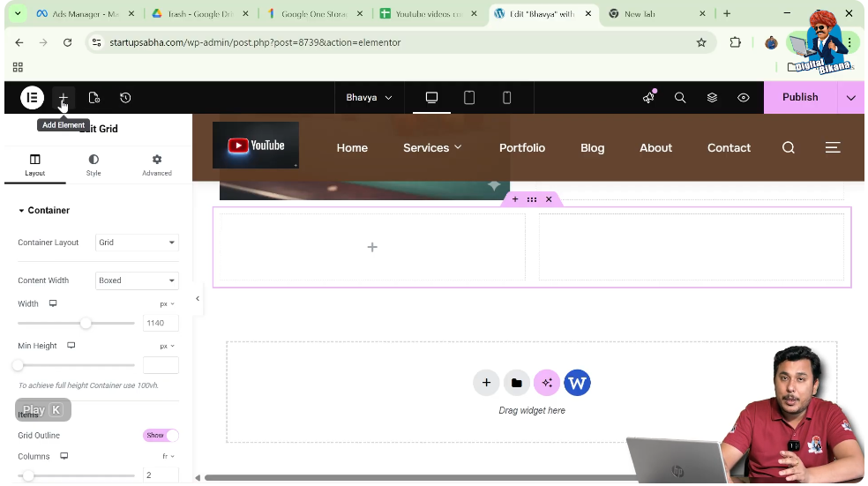This screenshot has width=868, height=486.
Task: Click the browser back arrow
Action: tap(19, 42)
